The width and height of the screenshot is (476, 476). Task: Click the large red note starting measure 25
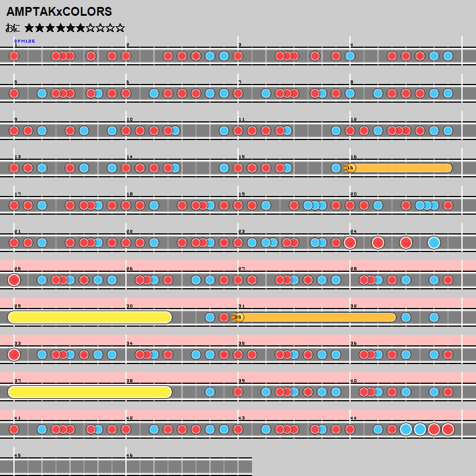coord(14,280)
